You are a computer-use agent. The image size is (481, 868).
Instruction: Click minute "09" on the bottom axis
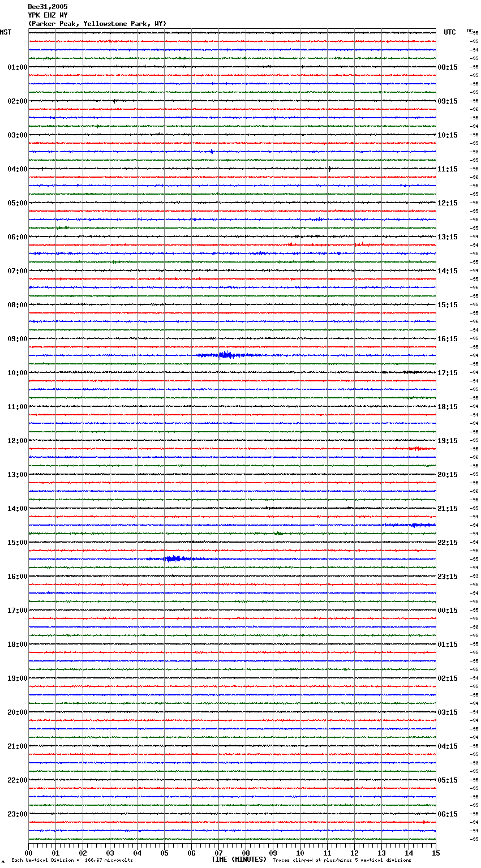point(273,853)
